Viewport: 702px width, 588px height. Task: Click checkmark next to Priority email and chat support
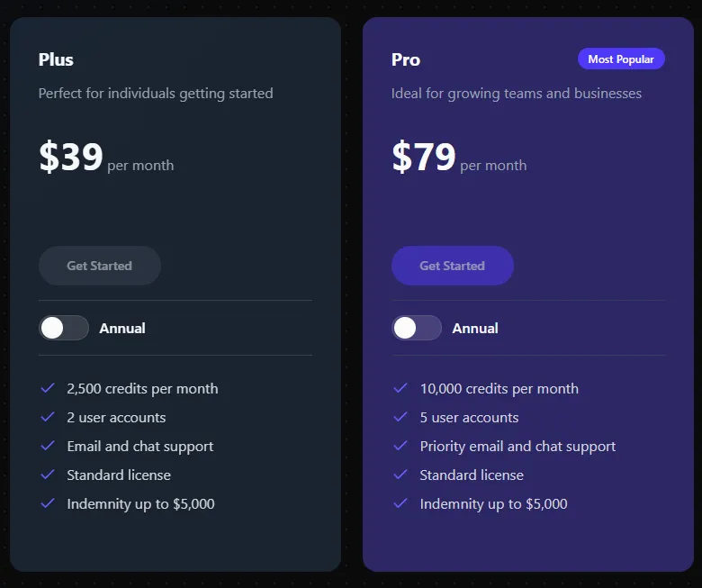click(x=400, y=446)
